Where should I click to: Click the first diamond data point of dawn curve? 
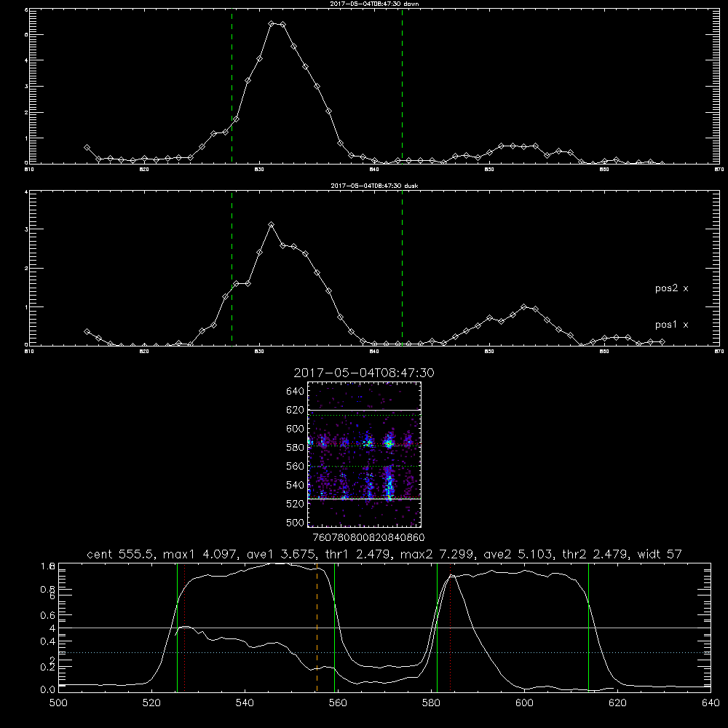click(x=87, y=147)
